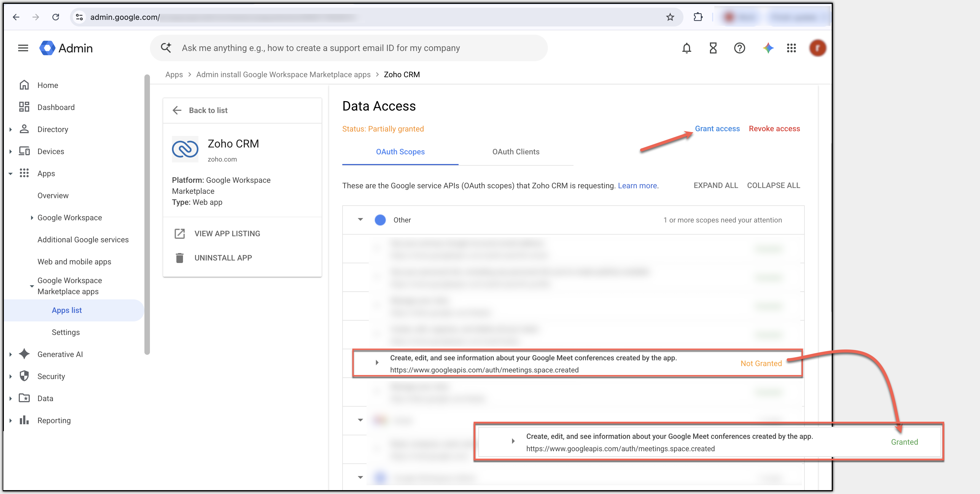Expand the Devices section arrow
Image resolution: width=980 pixels, height=494 pixels.
tap(11, 151)
